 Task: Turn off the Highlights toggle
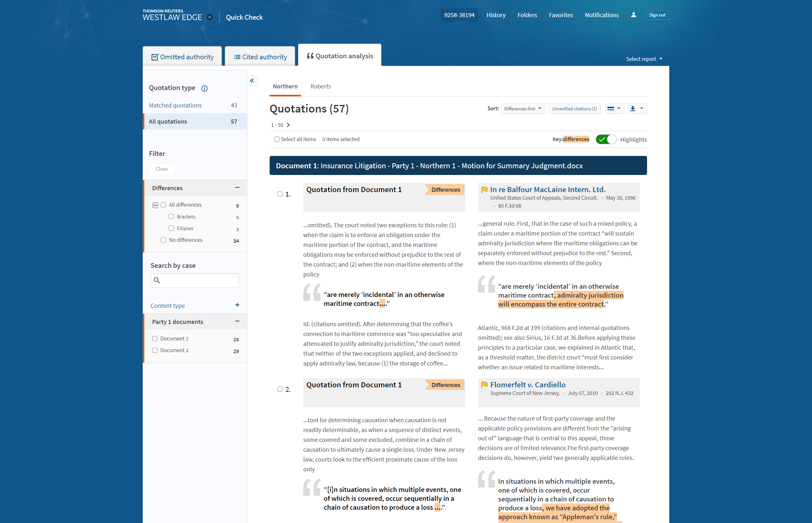coord(606,139)
